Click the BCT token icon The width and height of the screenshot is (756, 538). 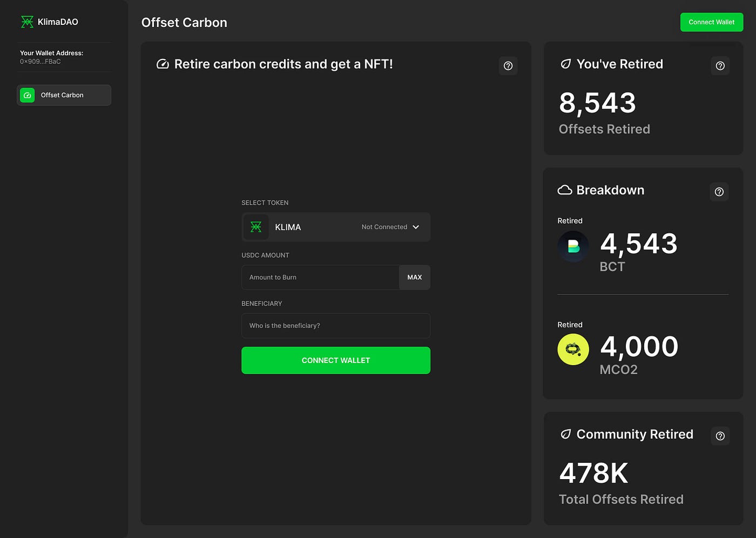point(573,246)
